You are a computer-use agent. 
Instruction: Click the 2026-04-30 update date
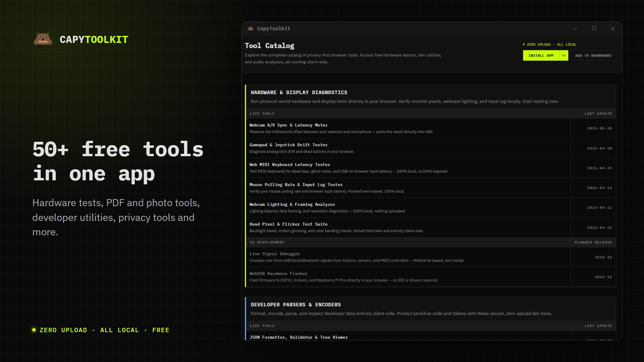[599, 148]
